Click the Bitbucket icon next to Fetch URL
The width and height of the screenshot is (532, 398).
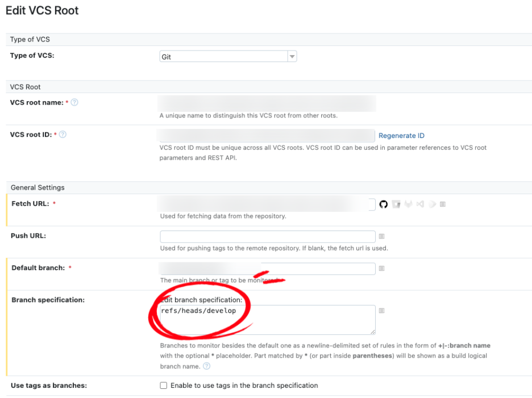(x=396, y=204)
